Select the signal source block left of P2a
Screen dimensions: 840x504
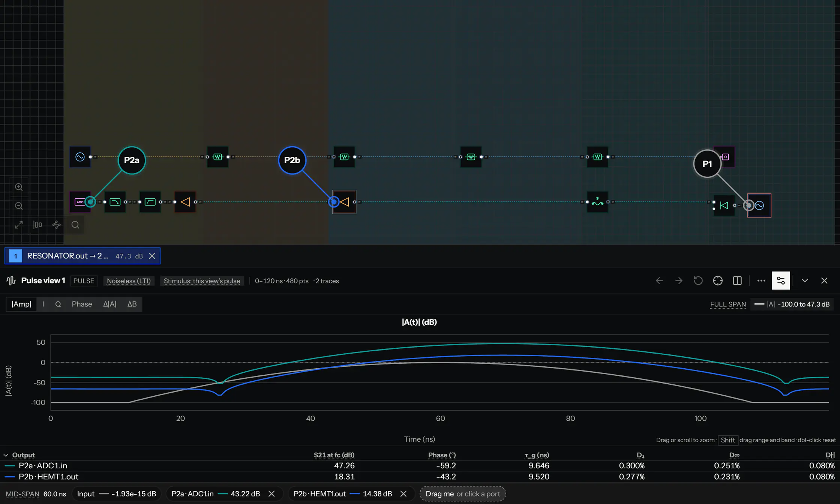coord(80,157)
